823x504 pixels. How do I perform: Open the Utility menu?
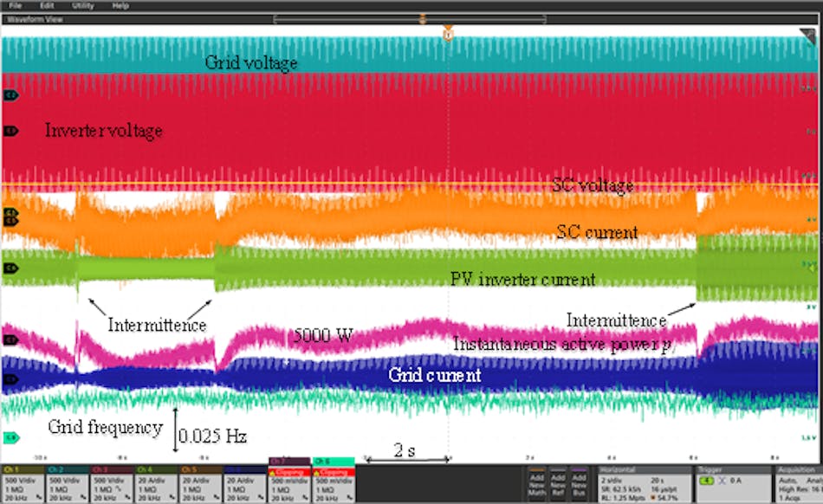click(83, 5)
